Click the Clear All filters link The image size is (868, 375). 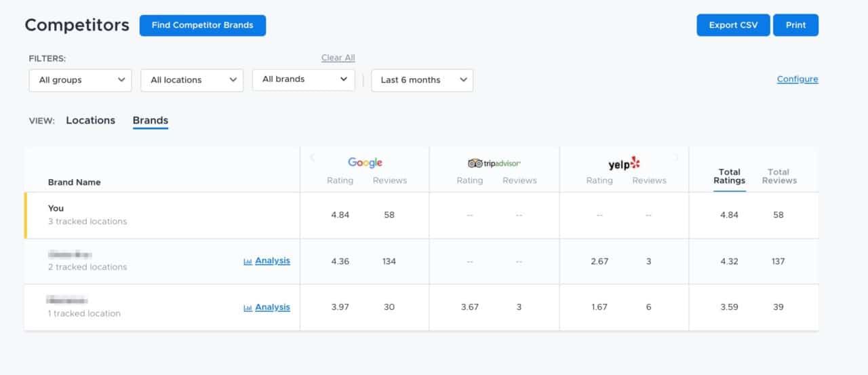338,58
